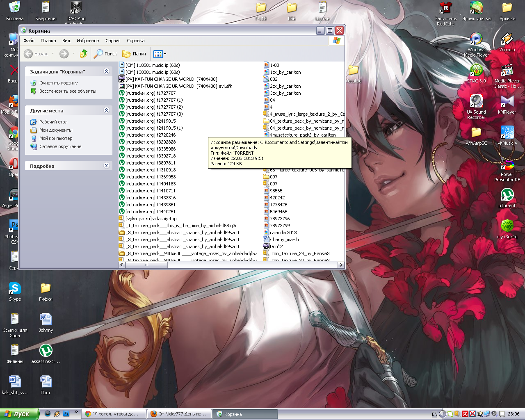The image size is (525, 420).
Task: Click Восстановить все объекты link
Action: tap(68, 91)
